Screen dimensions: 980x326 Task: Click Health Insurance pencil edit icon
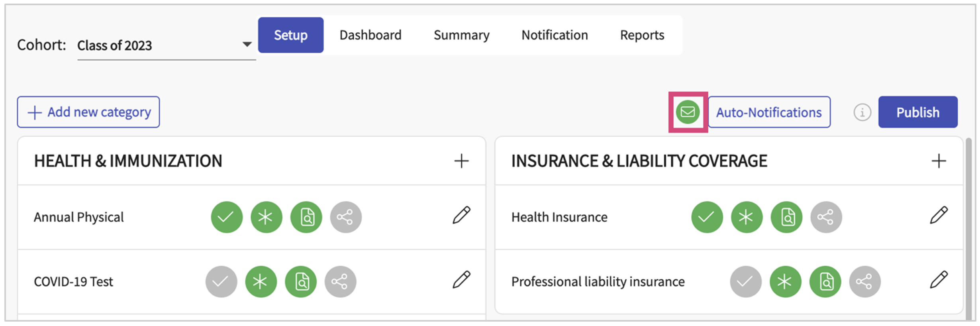[x=939, y=216]
